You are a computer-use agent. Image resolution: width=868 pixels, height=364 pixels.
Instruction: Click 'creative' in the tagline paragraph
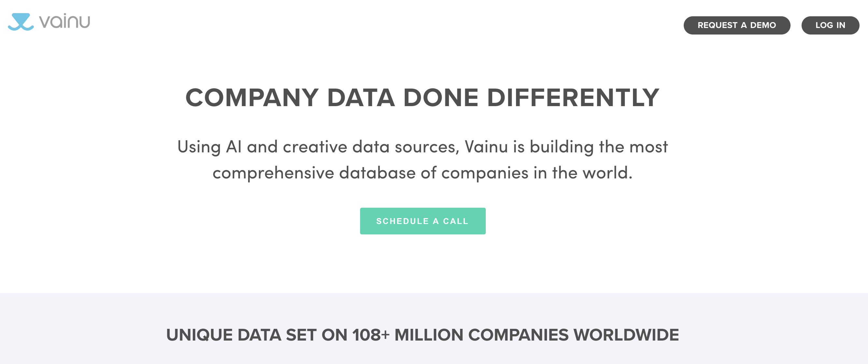(x=315, y=147)
